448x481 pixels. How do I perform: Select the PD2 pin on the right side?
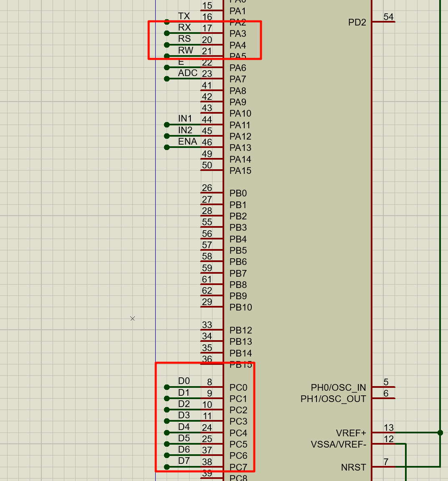click(357, 23)
